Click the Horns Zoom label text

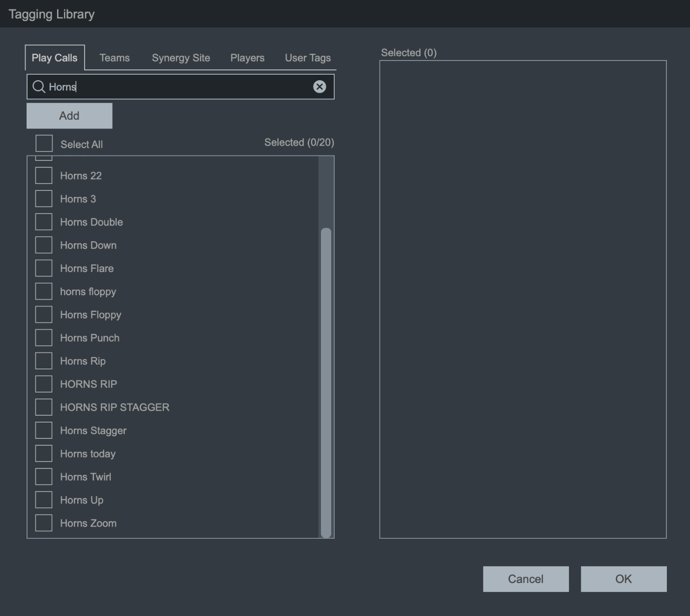(x=89, y=523)
